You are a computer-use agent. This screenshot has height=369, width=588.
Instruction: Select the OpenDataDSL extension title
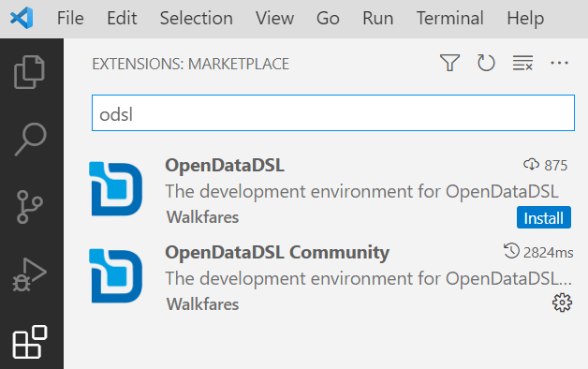point(225,165)
